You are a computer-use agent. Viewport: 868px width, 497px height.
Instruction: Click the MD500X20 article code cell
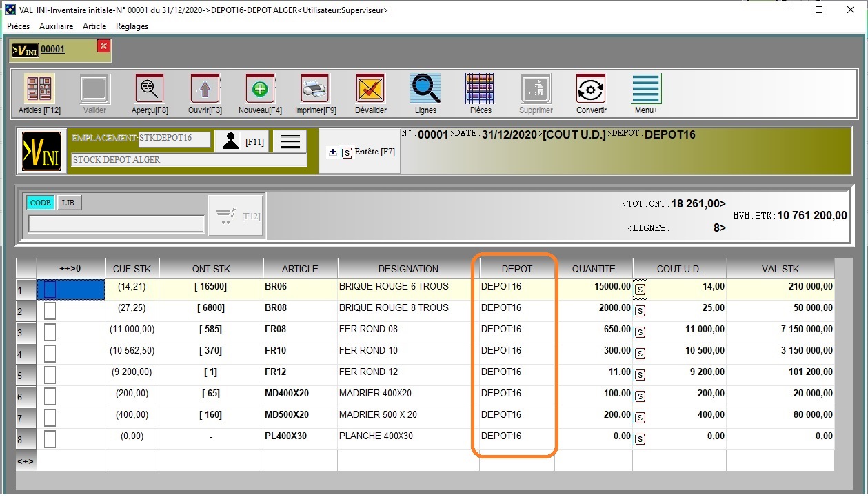301,418
